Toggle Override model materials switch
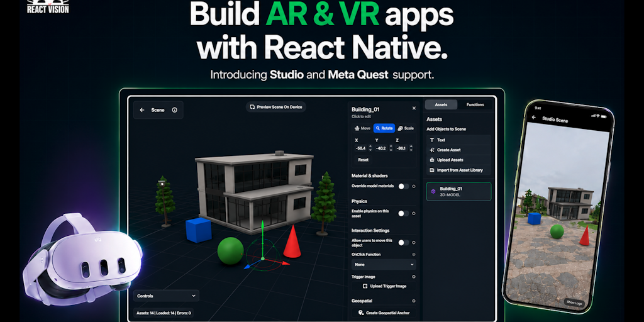 [404, 186]
